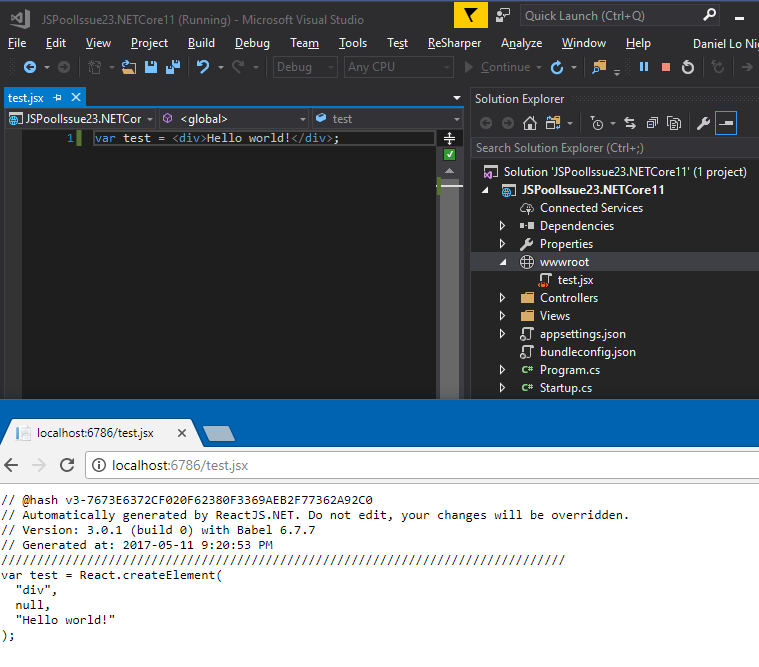This screenshot has width=759, height=667.
Task: Open Any CPU platform dropdown
Action: [399, 67]
